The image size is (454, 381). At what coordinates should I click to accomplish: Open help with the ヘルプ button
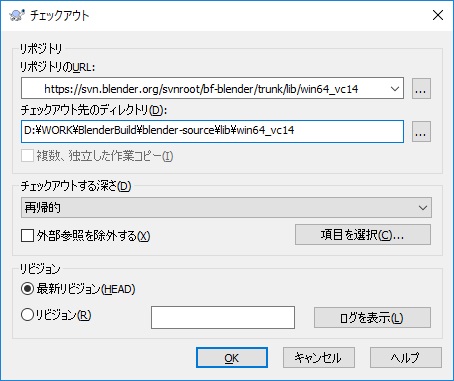click(x=406, y=358)
